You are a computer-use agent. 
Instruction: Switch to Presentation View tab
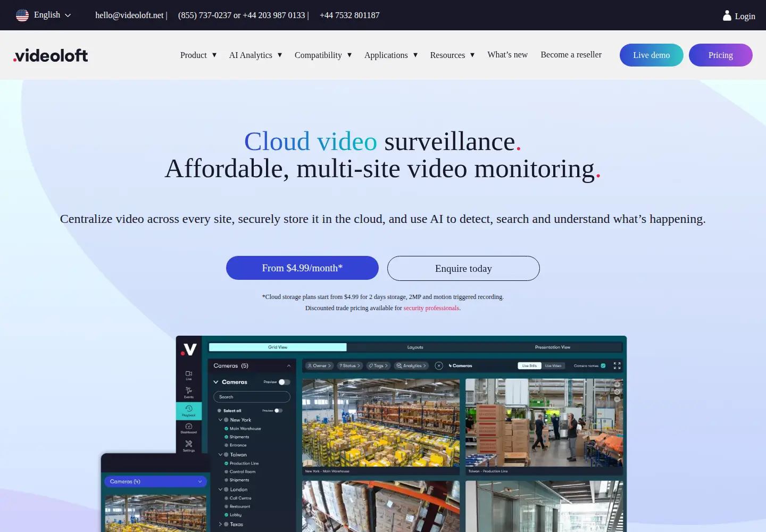click(553, 347)
